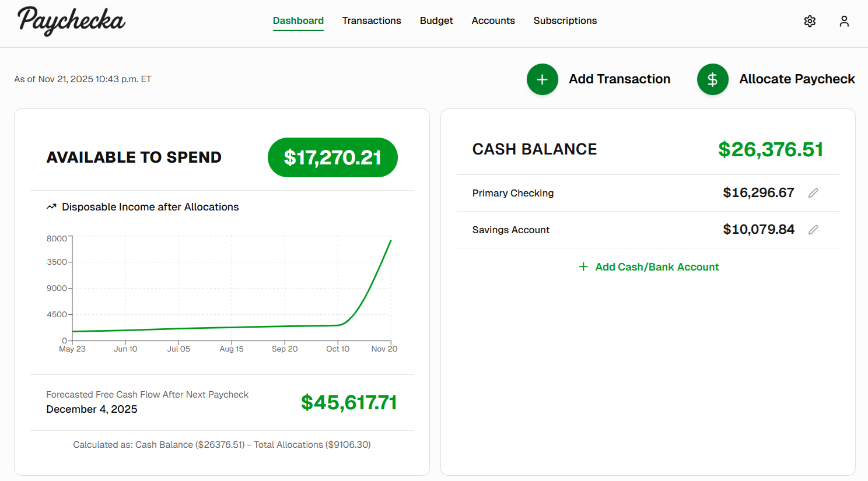This screenshot has height=481, width=868.
Task: Open the user profile icon
Action: pyautogui.click(x=844, y=20)
